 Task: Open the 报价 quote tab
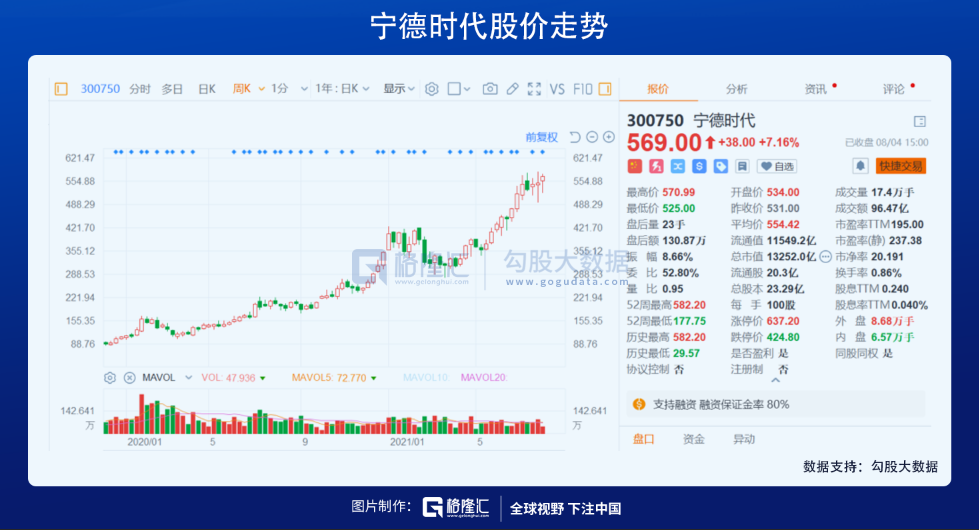coord(658,89)
